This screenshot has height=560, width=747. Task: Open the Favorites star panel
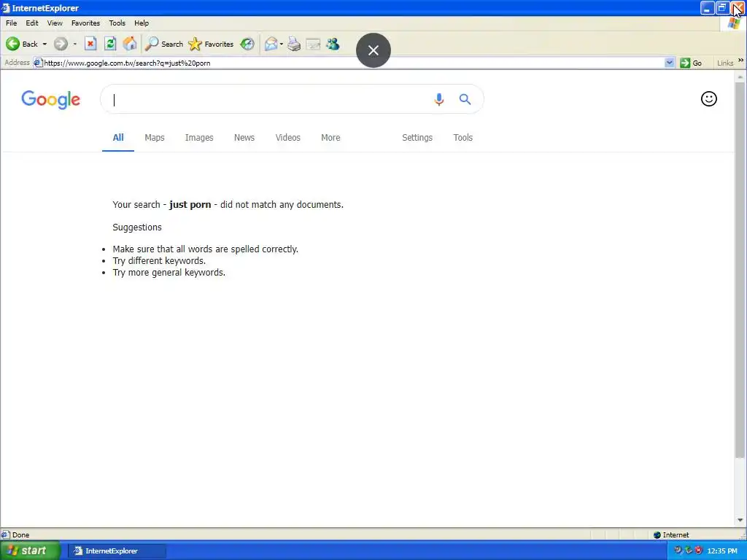211,44
